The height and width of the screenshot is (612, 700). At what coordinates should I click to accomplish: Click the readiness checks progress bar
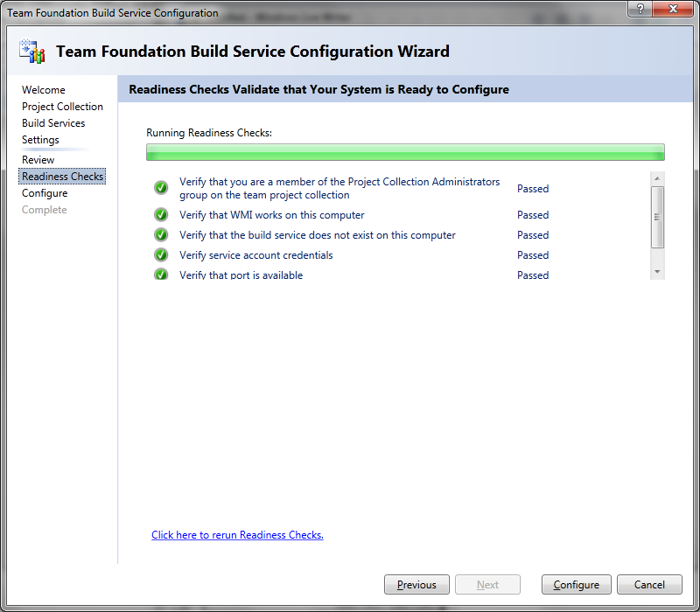(405, 152)
